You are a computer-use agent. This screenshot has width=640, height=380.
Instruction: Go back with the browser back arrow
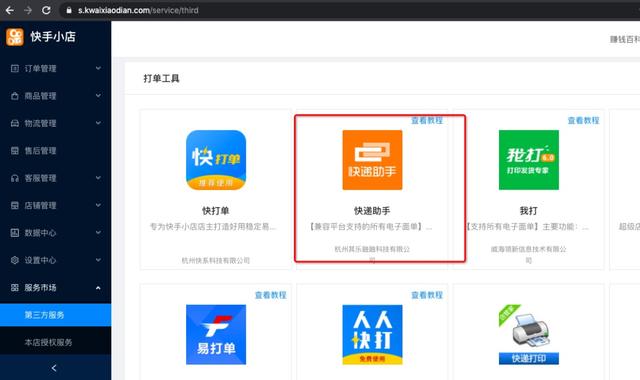pyautogui.click(x=10, y=10)
